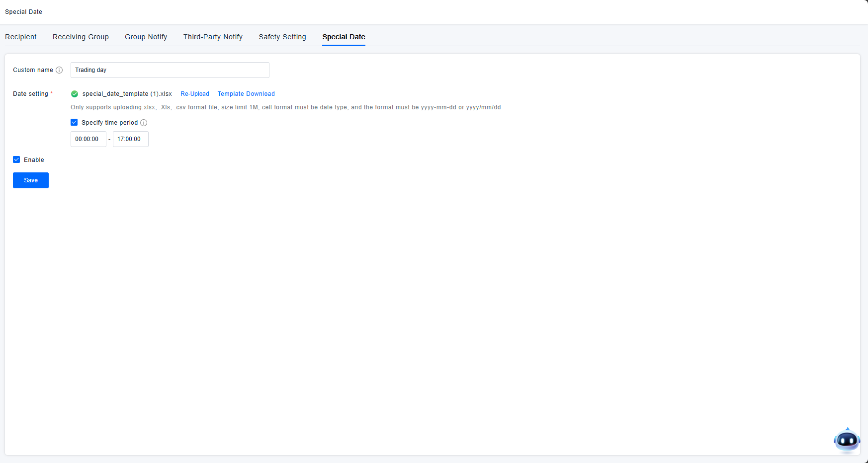Click the green upload success checkmark icon
This screenshot has height=463, width=868.
tap(75, 94)
